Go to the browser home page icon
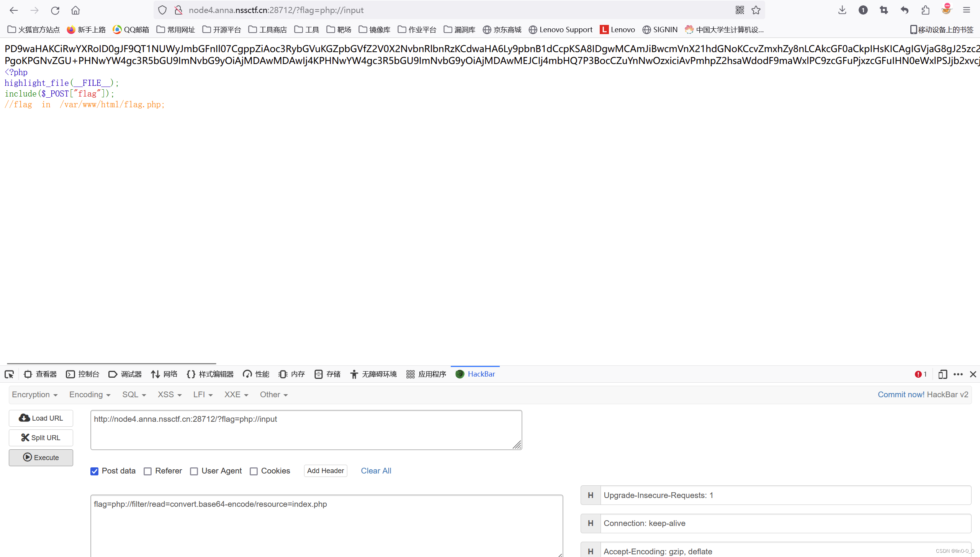The image size is (980, 557). point(75,10)
